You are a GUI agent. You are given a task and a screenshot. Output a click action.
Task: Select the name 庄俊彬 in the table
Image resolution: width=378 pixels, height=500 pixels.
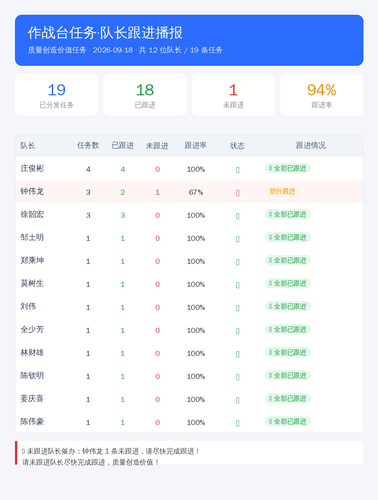(32, 168)
